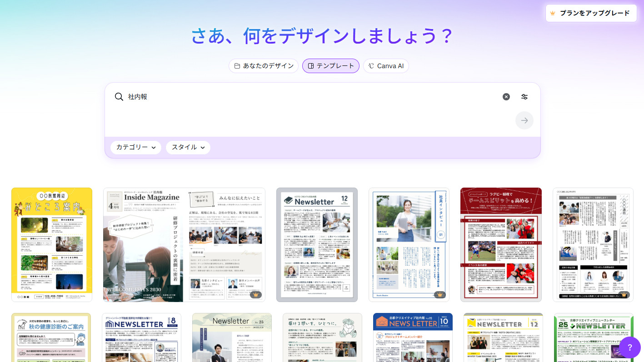Click the crown badge on 社員インタビュー template
The width and height of the screenshot is (644, 362).
click(x=439, y=294)
